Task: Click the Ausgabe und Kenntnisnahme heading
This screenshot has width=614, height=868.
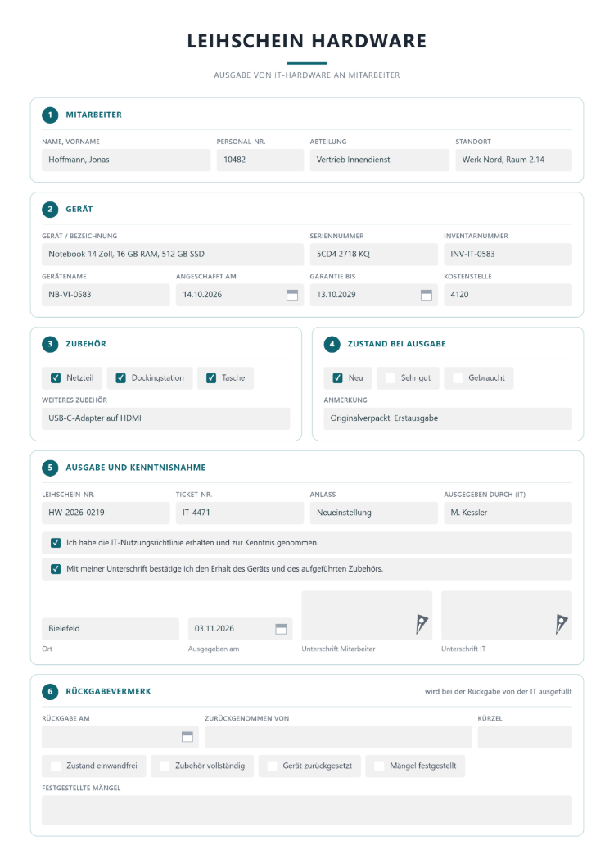Action: (136, 468)
